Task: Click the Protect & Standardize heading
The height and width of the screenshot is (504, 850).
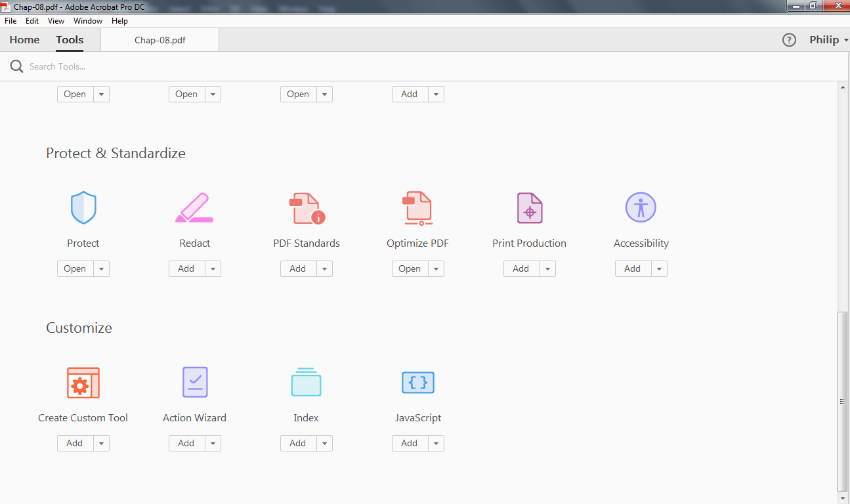Action: 116,154
